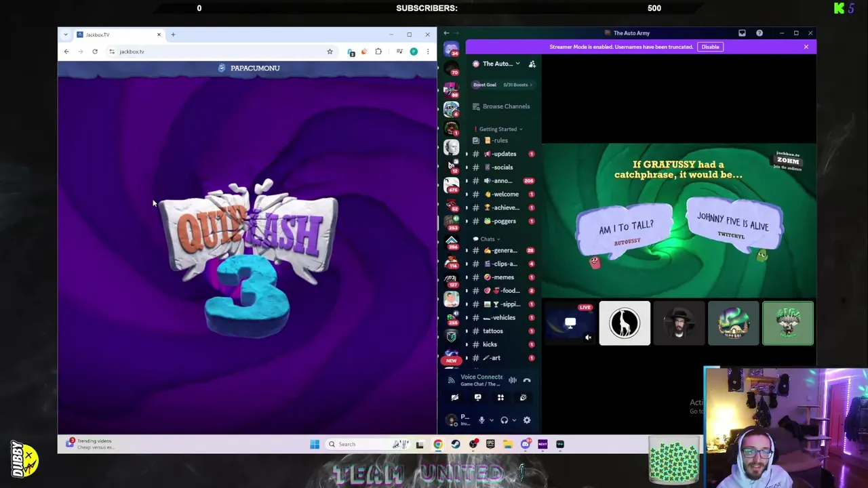Viewport: 868px width, 488px height.
Task: Open microphone input options arrow
Action: tap(492, 420)
